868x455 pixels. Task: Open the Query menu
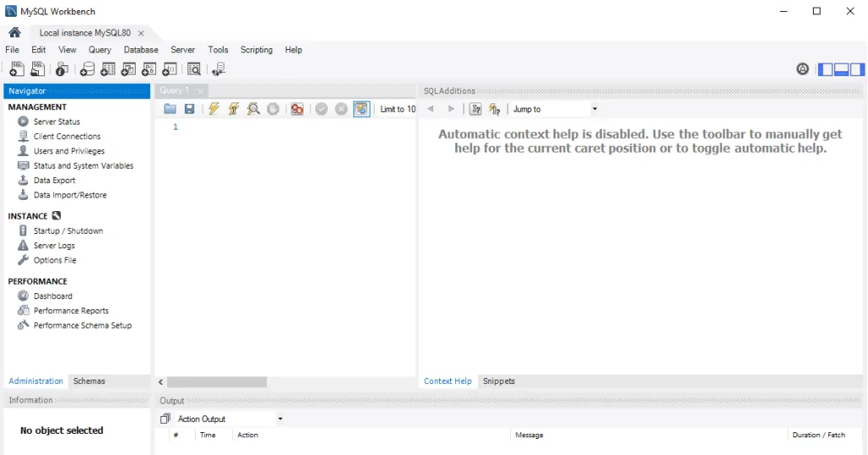(x=100, y=50)
